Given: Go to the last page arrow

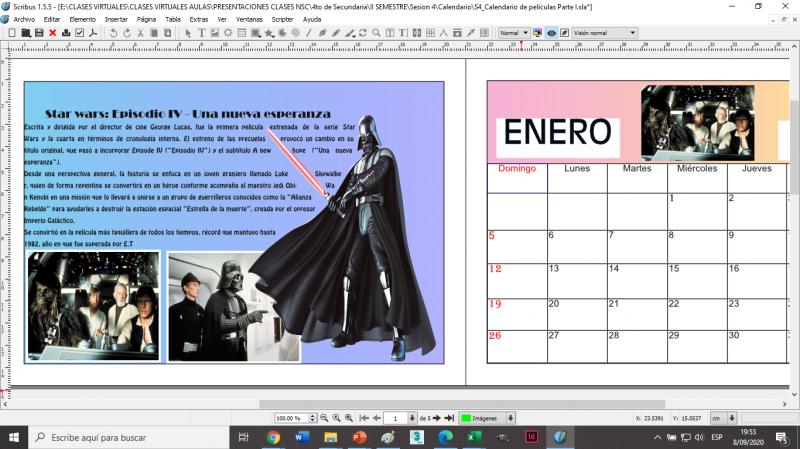Looking at the screenshot, I should point(449,418).
